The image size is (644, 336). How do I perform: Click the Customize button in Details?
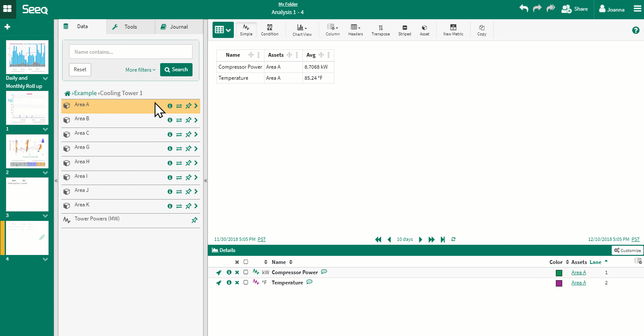627,250
